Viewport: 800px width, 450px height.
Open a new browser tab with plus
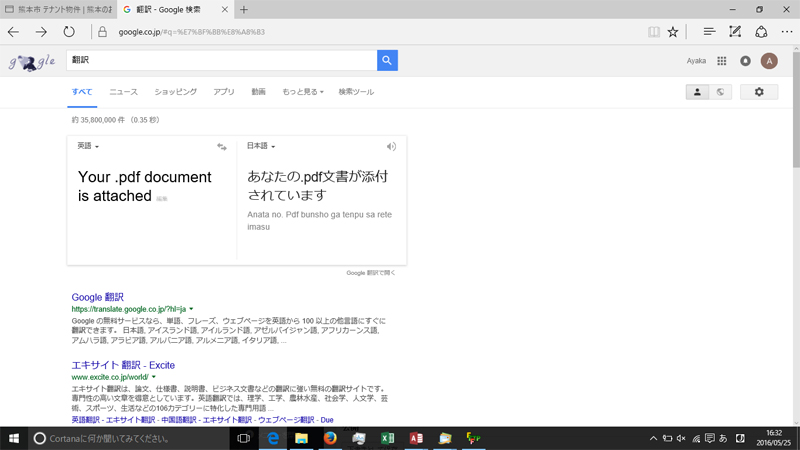pyautogui.click(x=244, y=10)
